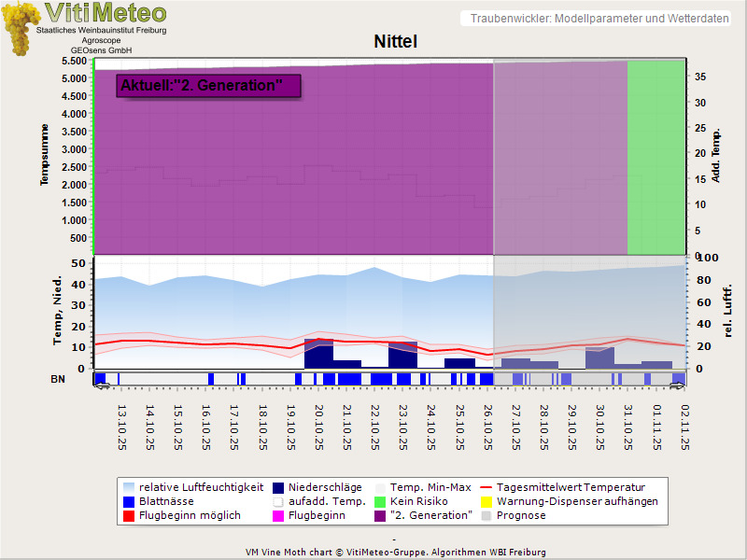Click the Traubenwickler Modellparameter und Wetterdaten header

pos(599,19)
